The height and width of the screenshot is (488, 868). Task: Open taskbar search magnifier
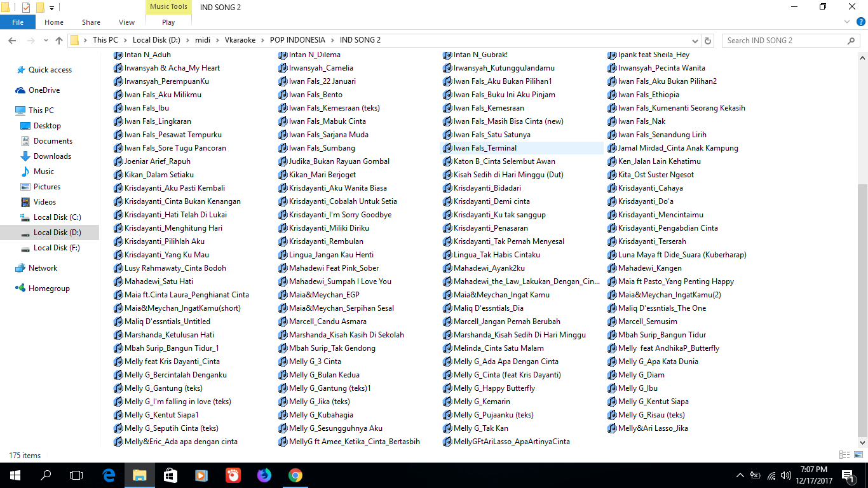click(46, 475)
